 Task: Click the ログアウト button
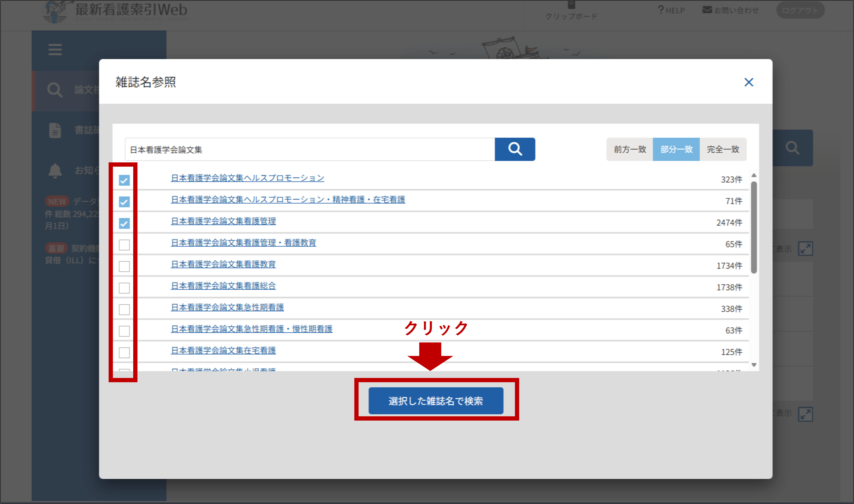[x=800, y=10]
